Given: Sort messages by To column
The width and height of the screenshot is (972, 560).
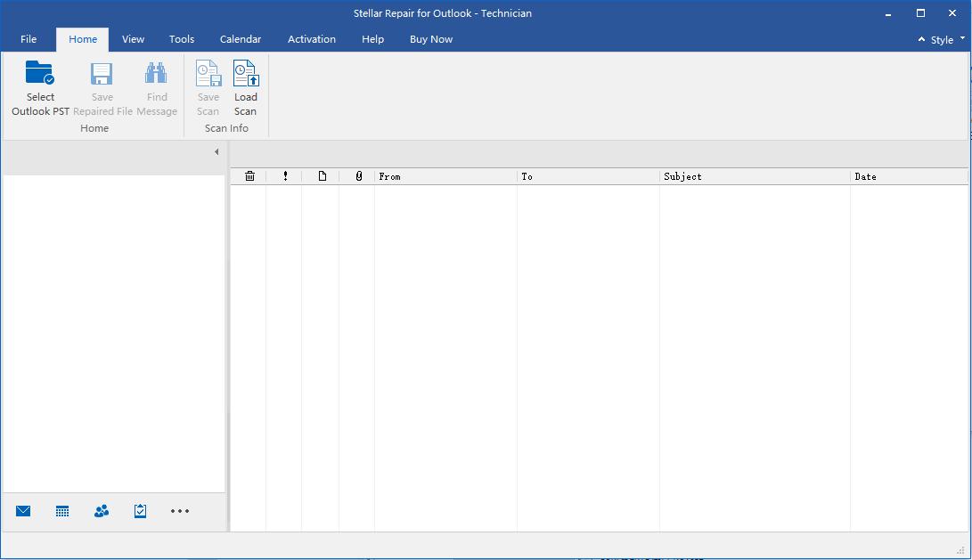Looking at the screenshot, I should 588,176.
